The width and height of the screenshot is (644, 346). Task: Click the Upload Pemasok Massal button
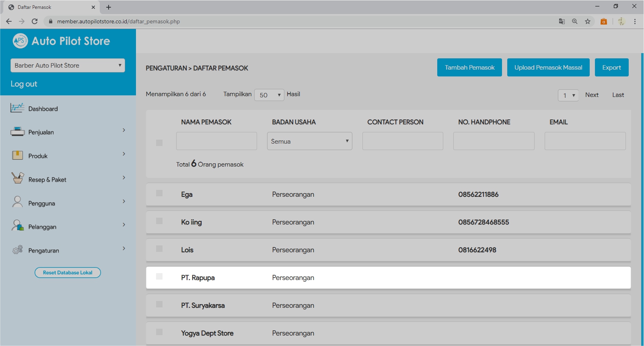[548, 68]
